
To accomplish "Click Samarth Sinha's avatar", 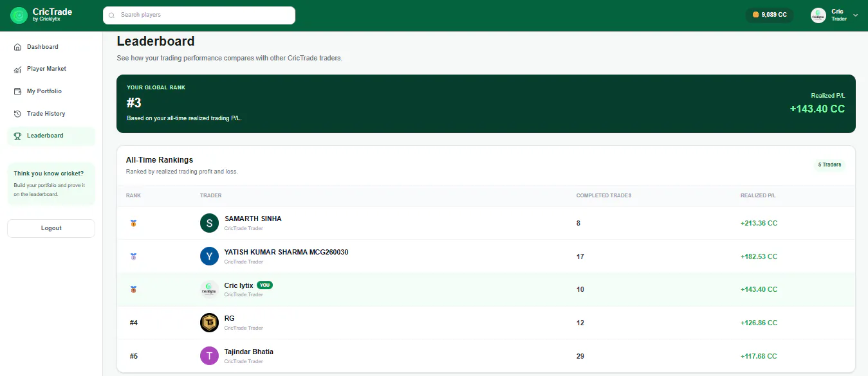I will click(x=210, y=223).
